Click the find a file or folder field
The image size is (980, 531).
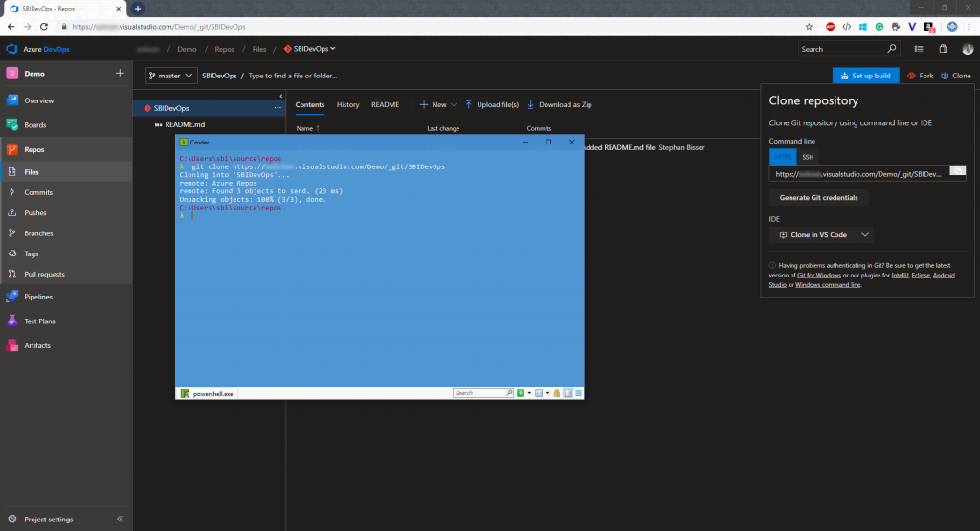(x=293, y=76)
